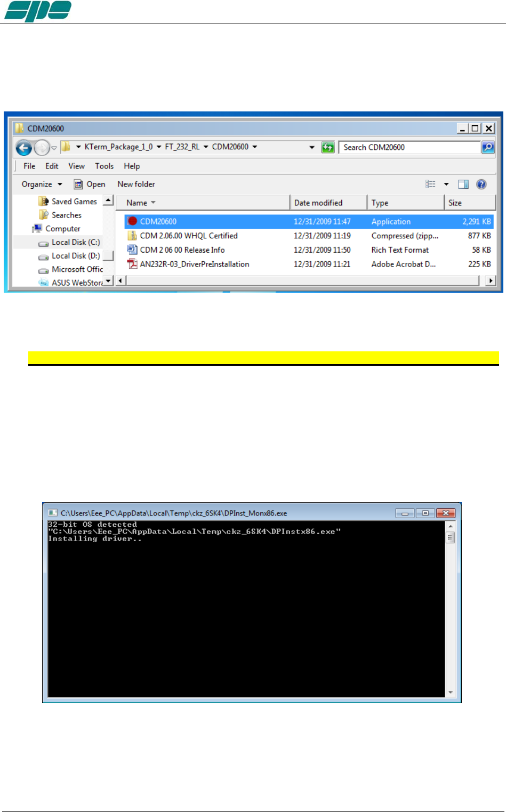The height and width of the screenshot is (812, 506).
Task: Click the navigation pane scroll down arrow
Action: click(x=108, y=280)
